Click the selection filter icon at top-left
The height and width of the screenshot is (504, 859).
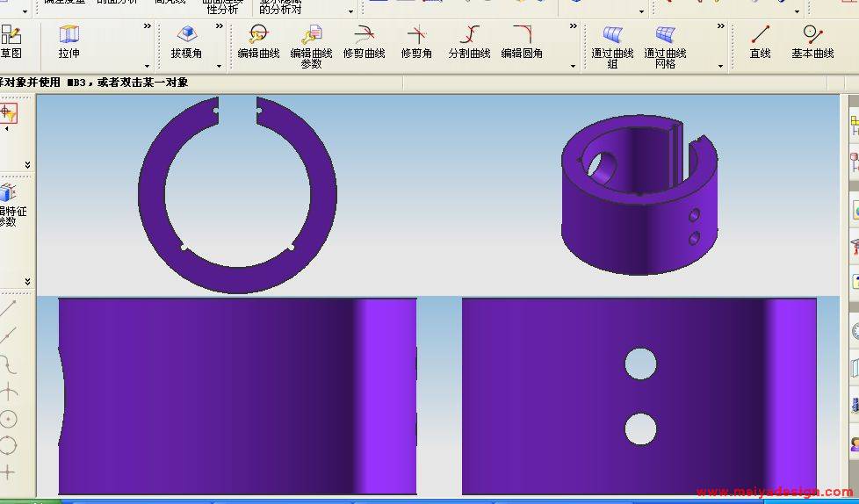[8, 112]
